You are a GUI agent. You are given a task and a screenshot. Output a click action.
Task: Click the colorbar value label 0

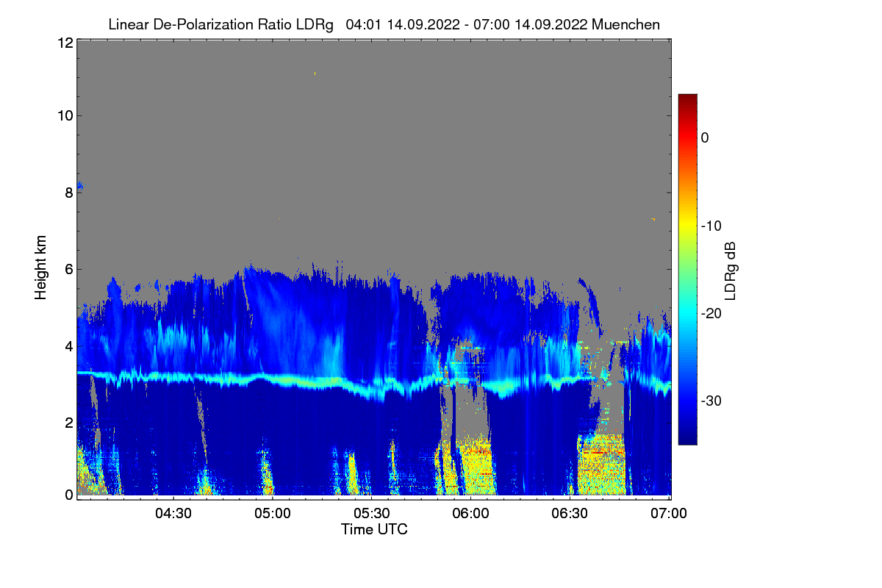[705, 137]
